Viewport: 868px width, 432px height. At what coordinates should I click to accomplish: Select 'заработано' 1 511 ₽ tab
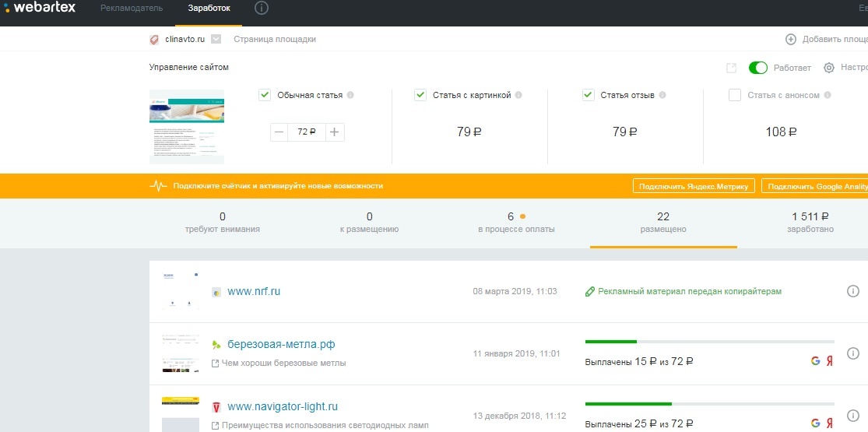pyautogui.click(x=810, y=223)
